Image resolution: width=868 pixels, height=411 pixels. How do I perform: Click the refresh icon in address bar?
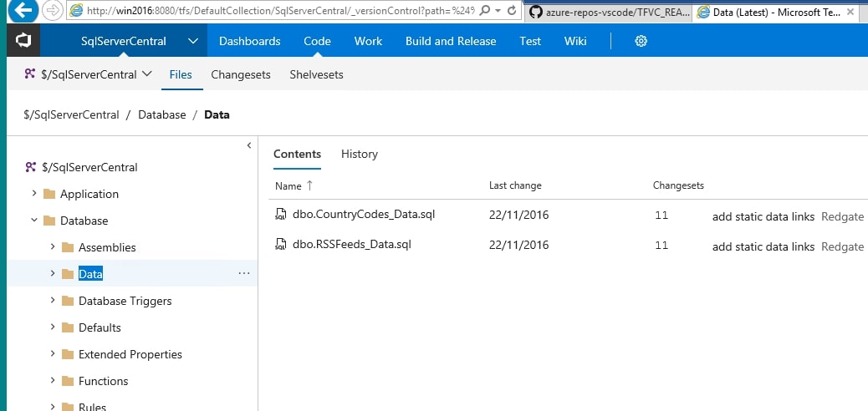click(x=512, y=11)
